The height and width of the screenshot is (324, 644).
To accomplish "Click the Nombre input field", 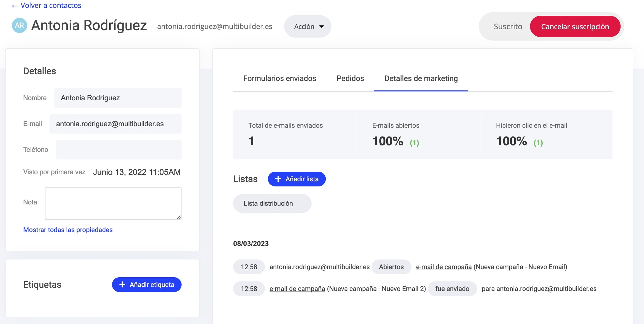I will [118, 98].
